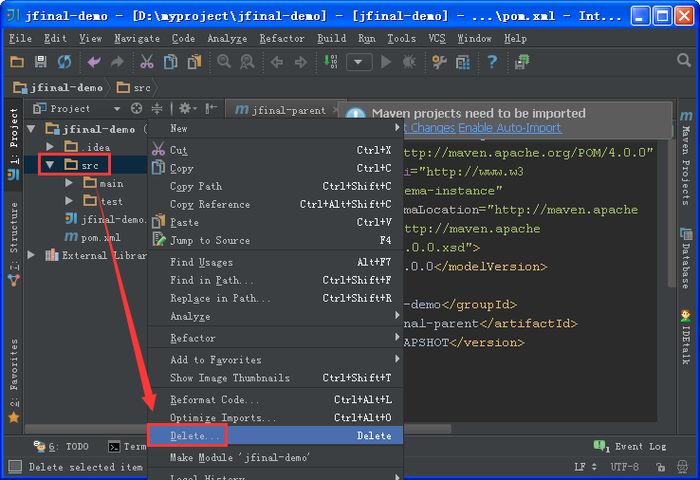
Task: Click the Redo arrow icon
Action: click(117, 62)
